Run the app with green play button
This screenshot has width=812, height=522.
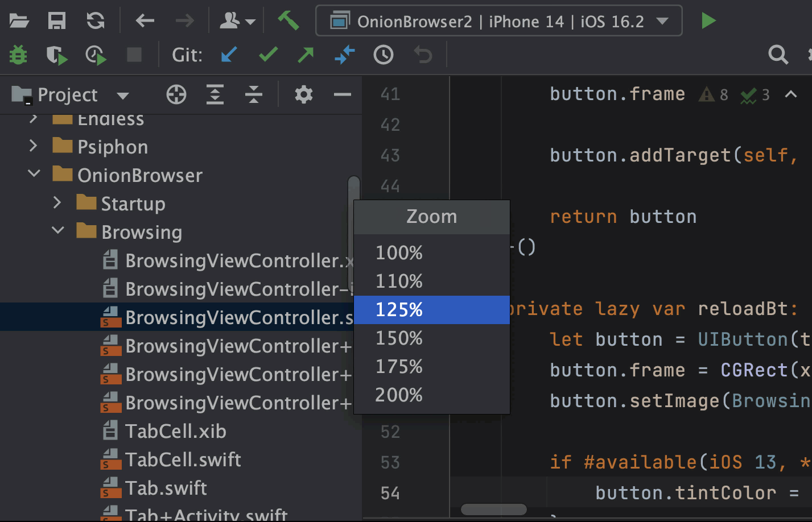pos(708,21)
